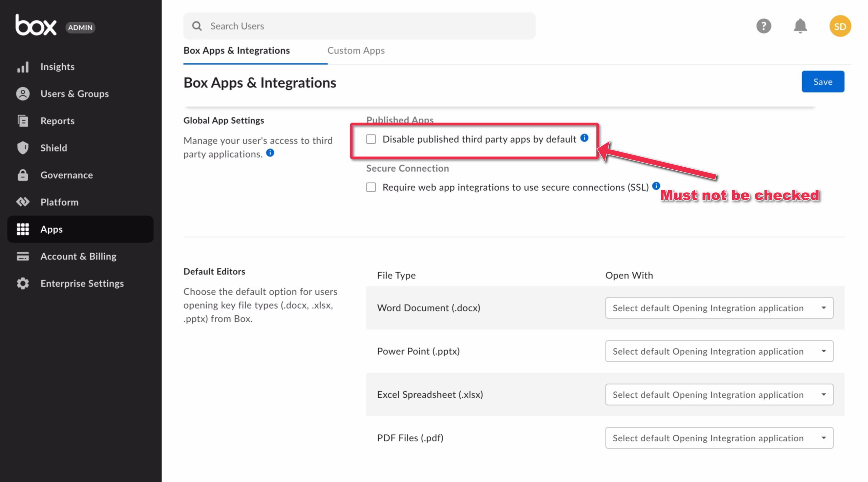
Task: Click the Power Point (.pptx) row label
Action: point(418,351)
